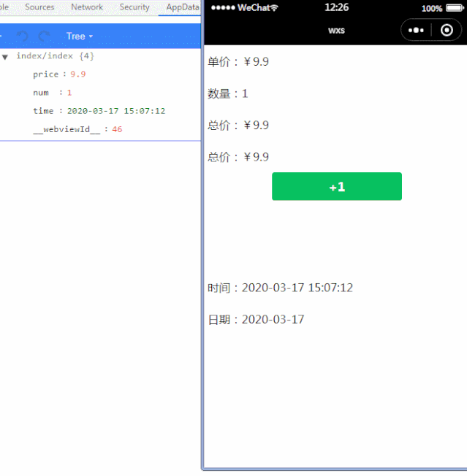The width and height of the screenshot is (467, 476).
Task: Click the 时间：2020-03-17 15:07:12 line
Action: tap(280, 288)
